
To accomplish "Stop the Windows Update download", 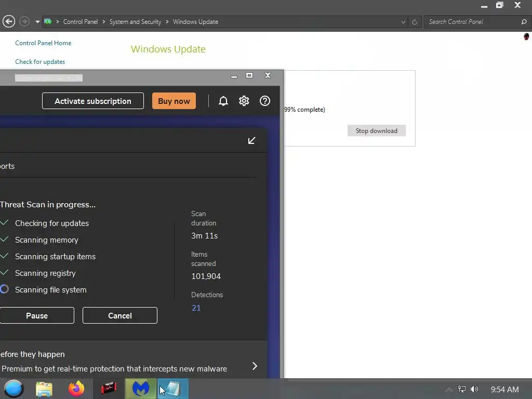I will 377,131.
